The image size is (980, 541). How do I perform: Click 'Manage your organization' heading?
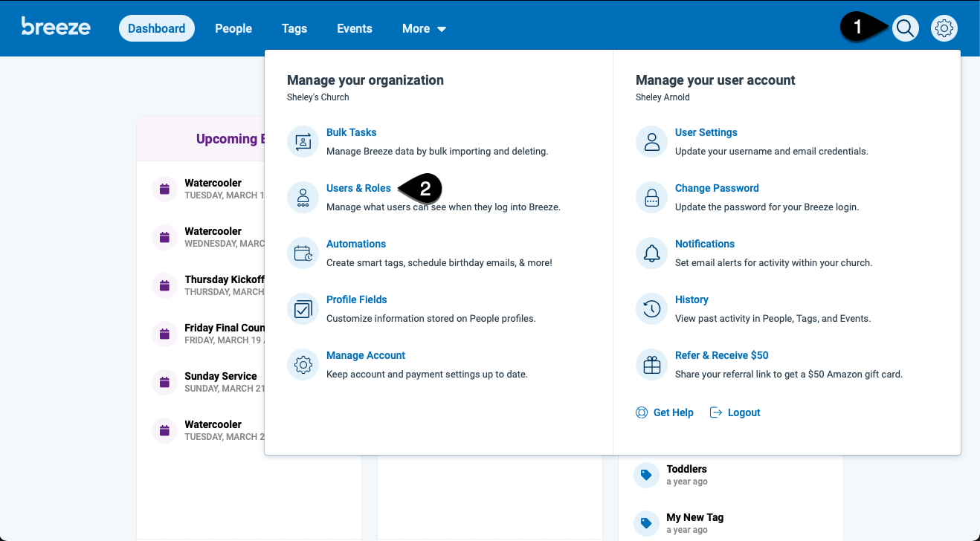click(x=365, y=80)
